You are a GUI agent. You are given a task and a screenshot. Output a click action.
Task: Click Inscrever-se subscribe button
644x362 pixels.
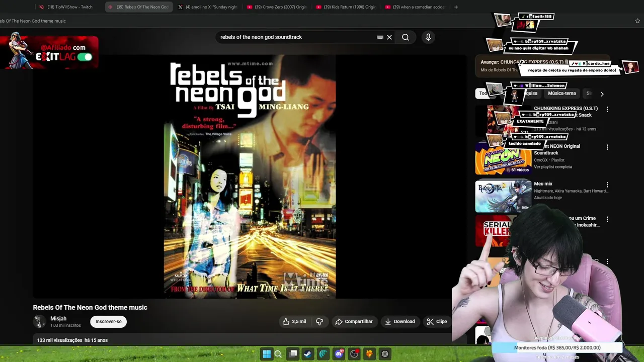(109, 322)
